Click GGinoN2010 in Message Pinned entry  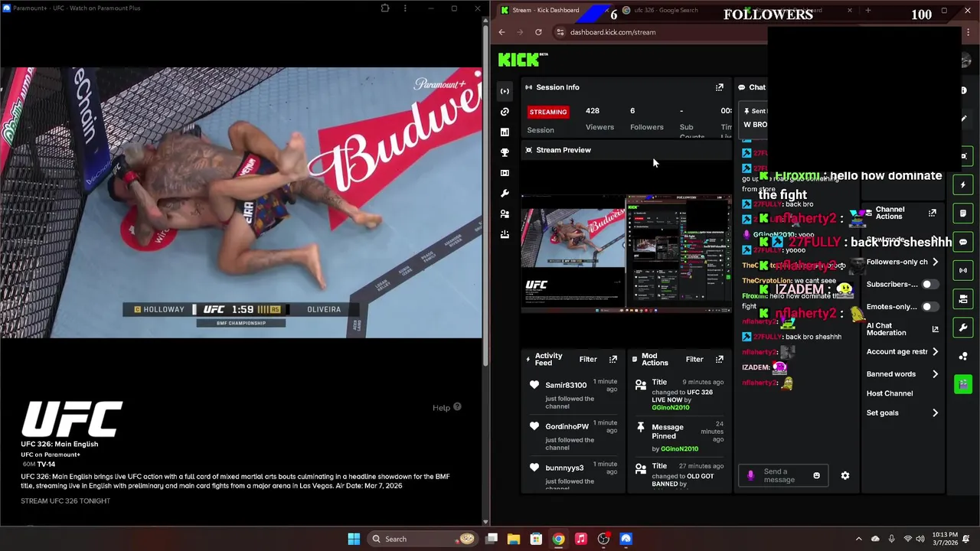pyautogui.click(x=679, y=448)
